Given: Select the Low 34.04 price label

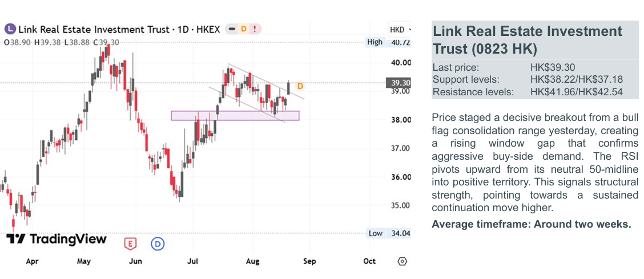Looking at the screenshot, I should [388, 233].
